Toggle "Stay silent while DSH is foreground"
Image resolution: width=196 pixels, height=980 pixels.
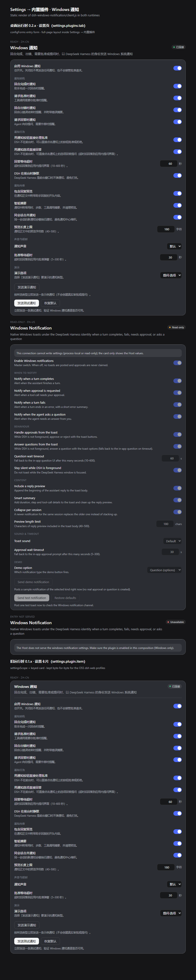[177, 470]
